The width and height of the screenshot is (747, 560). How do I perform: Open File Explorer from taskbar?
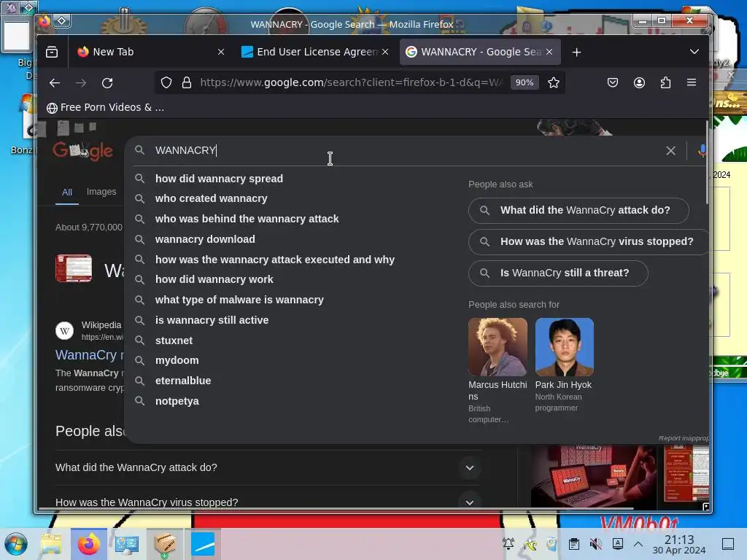tap(51, 544)
